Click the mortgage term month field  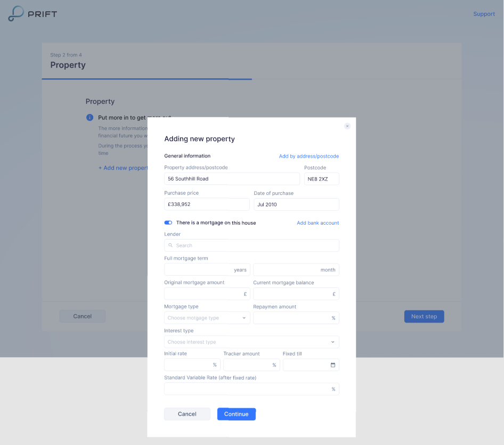[x=296, y=270]
